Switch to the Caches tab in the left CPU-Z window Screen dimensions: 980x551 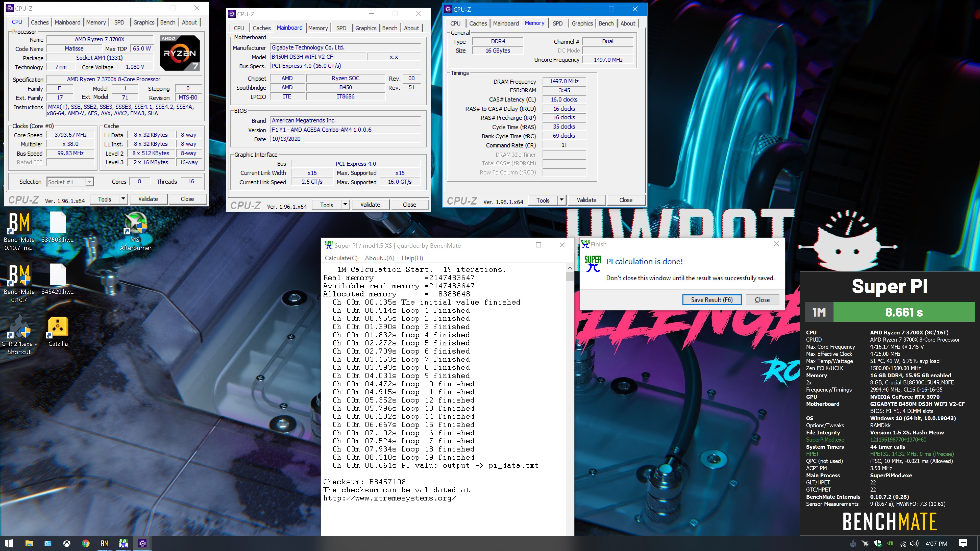click(40, 22)
